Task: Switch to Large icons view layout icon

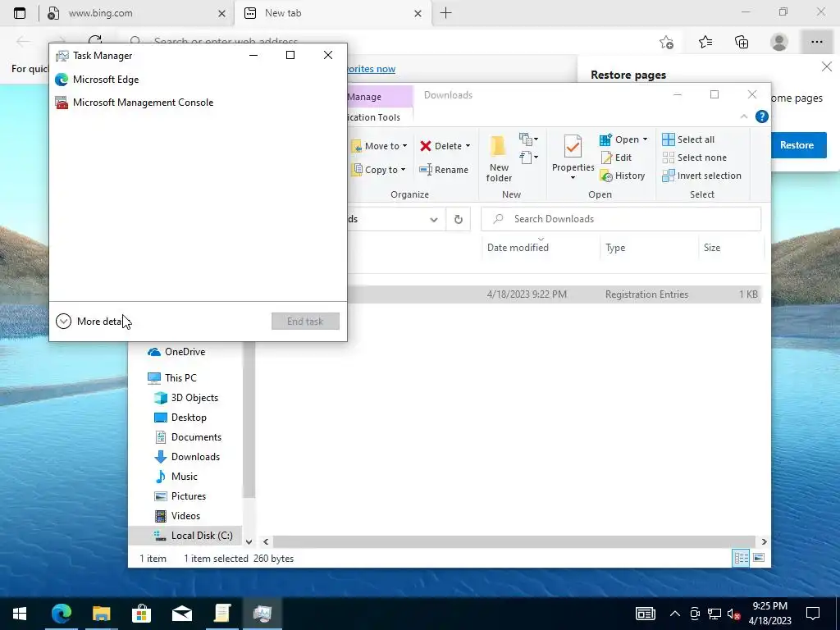Action: click(759, 558)
